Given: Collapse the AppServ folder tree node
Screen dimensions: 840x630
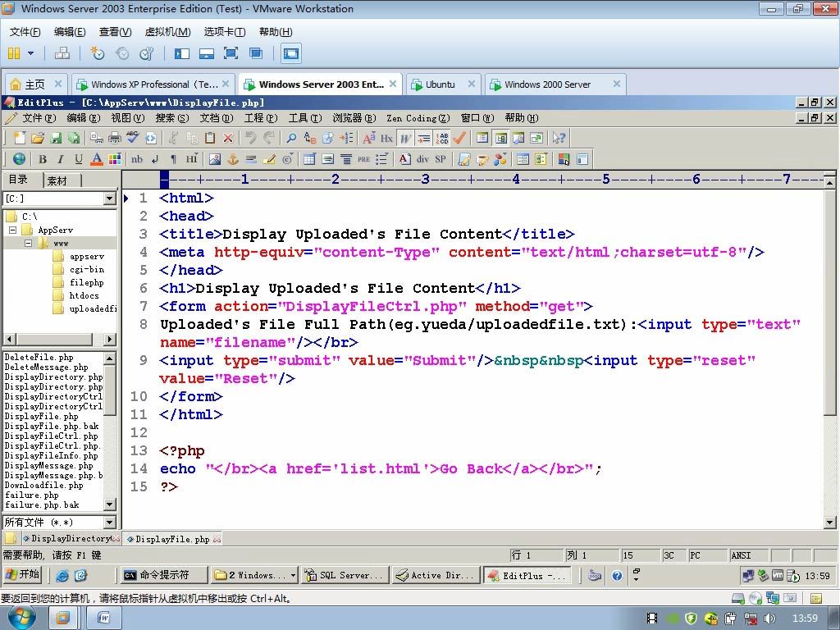Looking at the screenshot, I should pyautogui.click(x=12, y=230).
